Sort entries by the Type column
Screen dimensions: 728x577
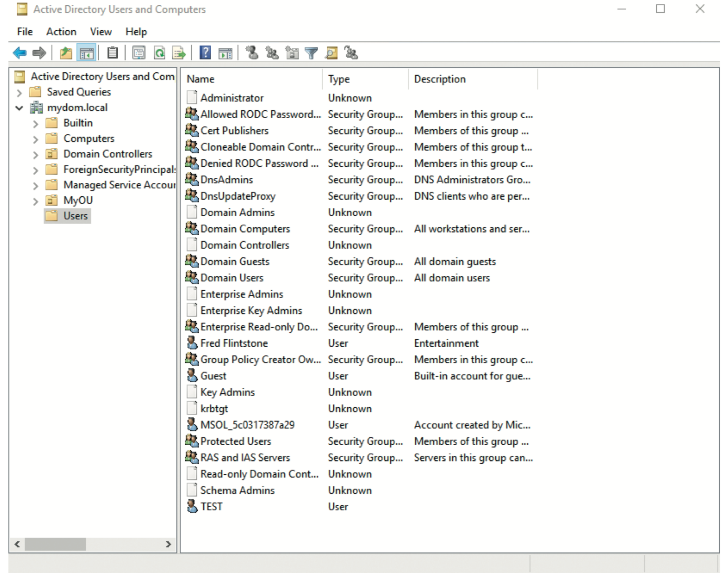[339, 79]
